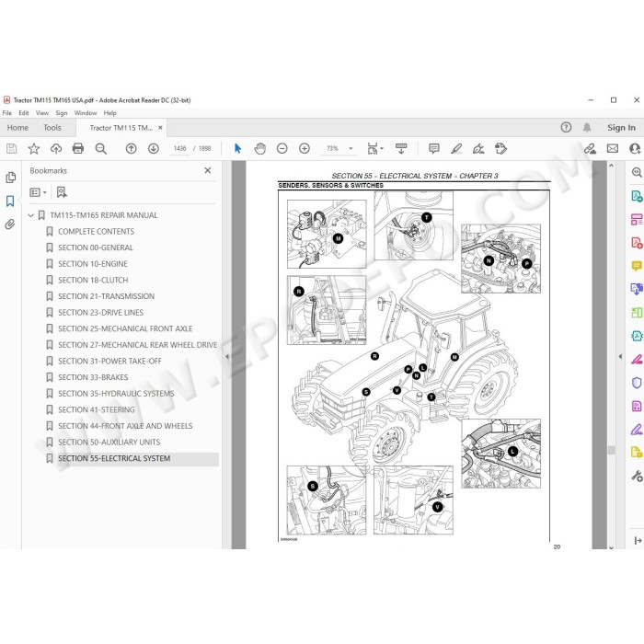Open SECTION 55-ELECTRICAL SYSTEM bookmark

point(114,458)
